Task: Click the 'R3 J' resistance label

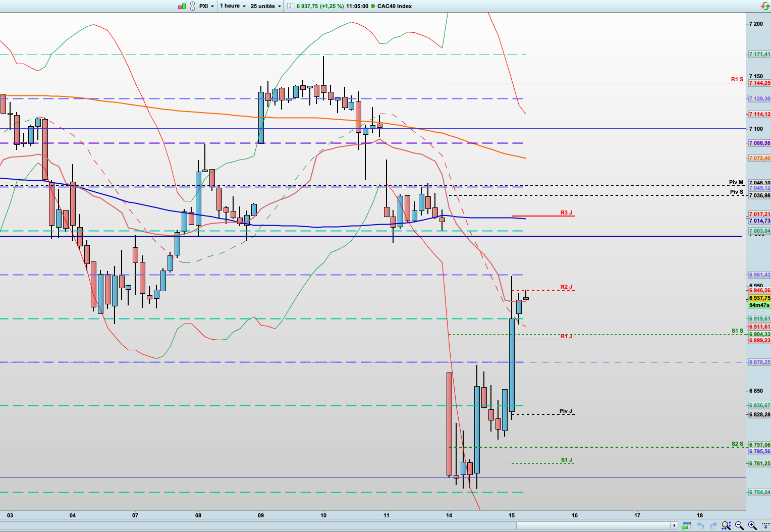Action: 566,212
